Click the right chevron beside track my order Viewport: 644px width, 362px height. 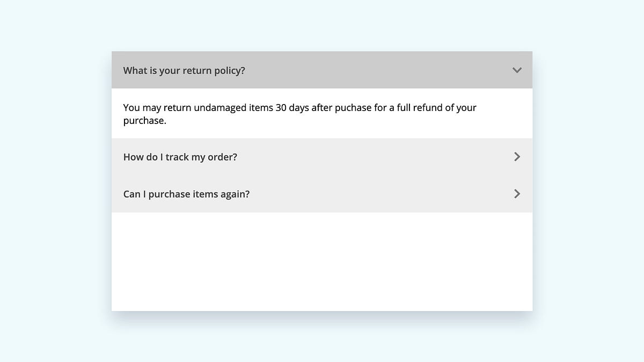(517, 157)
